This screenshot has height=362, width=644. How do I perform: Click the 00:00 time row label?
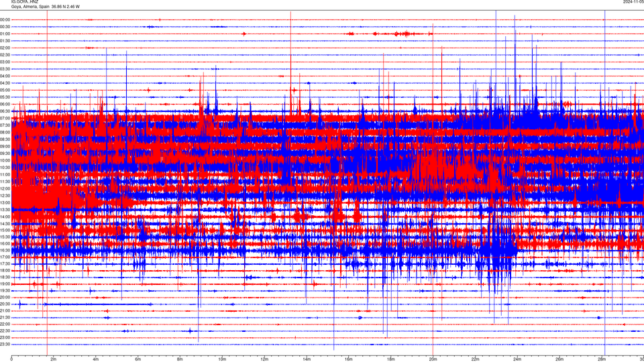click(5, 19)
